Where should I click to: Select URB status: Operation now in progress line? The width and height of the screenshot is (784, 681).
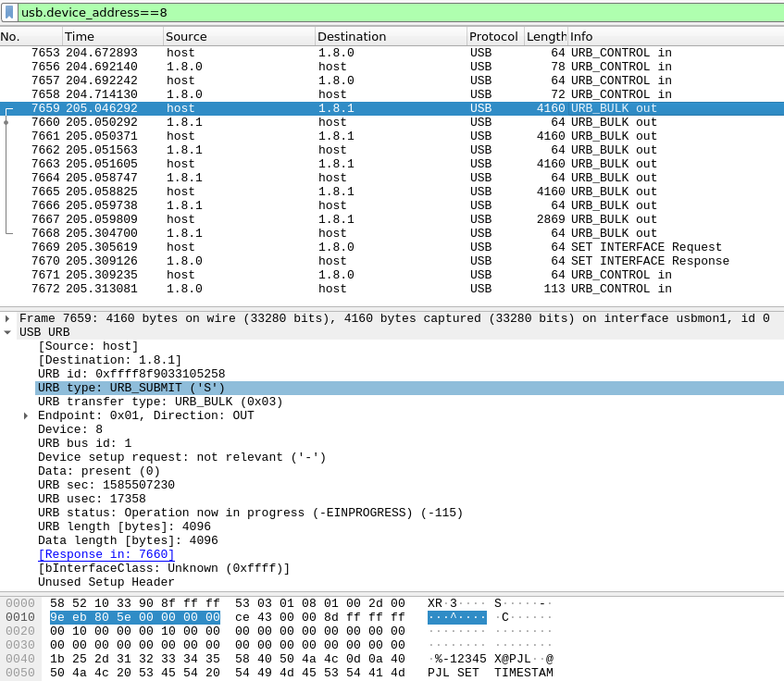pyautogui.click(x=251, y=513)
